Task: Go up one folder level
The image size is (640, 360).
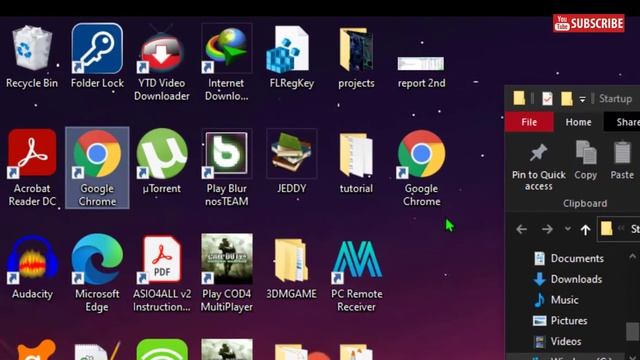Action: tap(585, 229)
